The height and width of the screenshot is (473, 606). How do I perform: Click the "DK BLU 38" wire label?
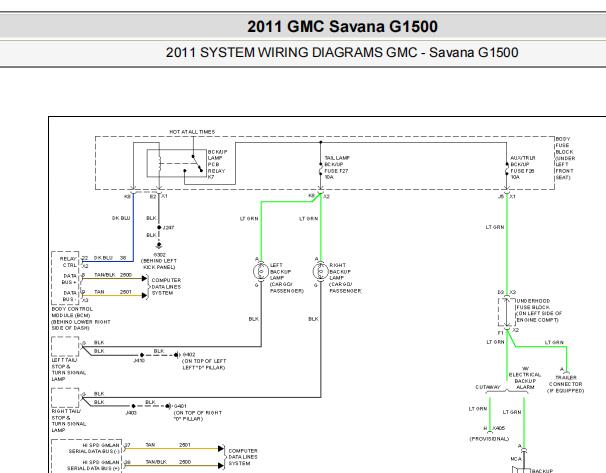pos(110,258)
